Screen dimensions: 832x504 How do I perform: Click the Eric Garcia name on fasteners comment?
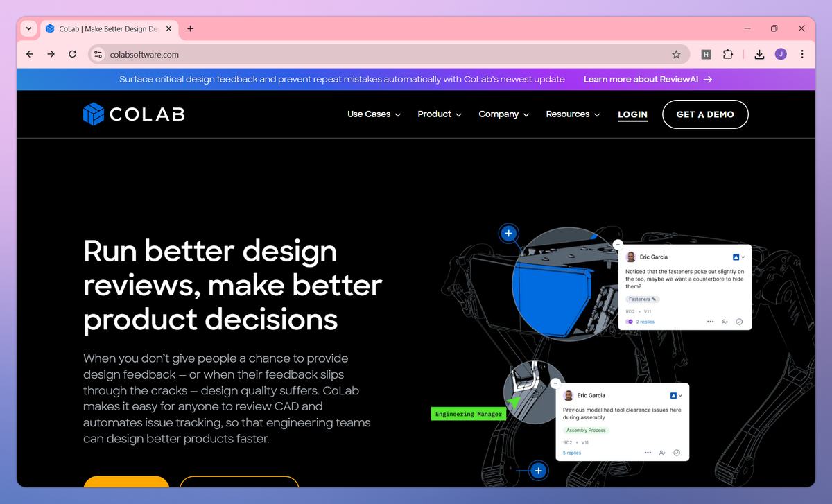click(x=654, y=257)
